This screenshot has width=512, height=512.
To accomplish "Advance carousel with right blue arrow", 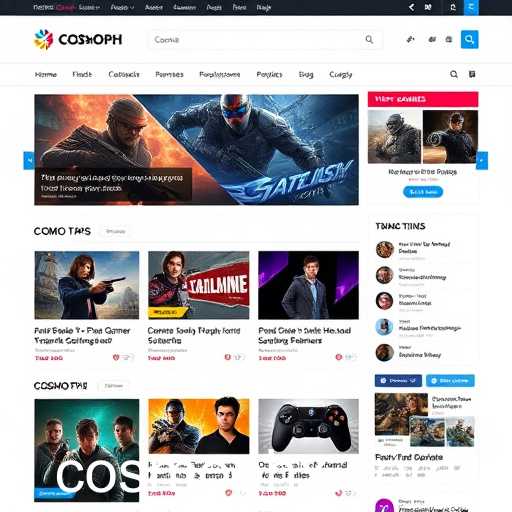I will click(482, 161).
